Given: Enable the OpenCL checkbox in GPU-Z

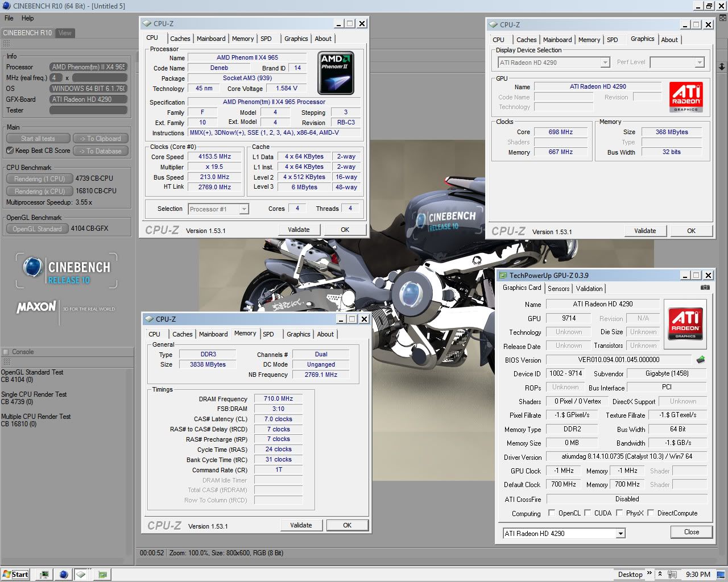Looking at the screenshot, I should point(552,513).
